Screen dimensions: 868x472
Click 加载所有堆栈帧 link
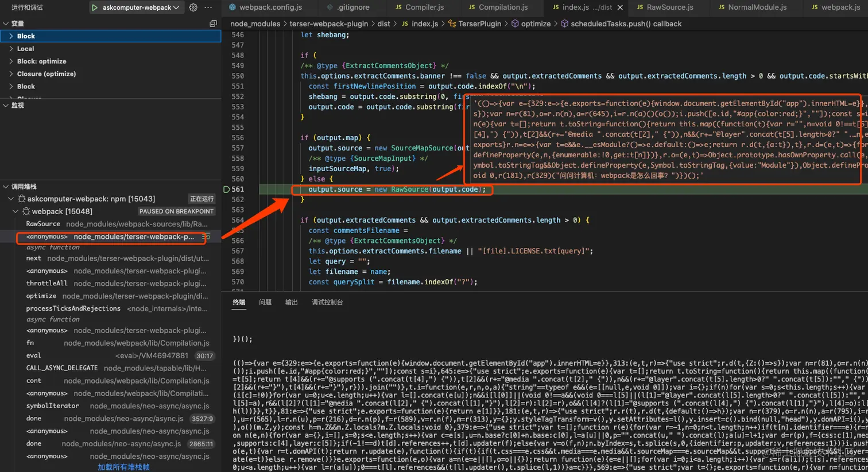pos(123,467)
